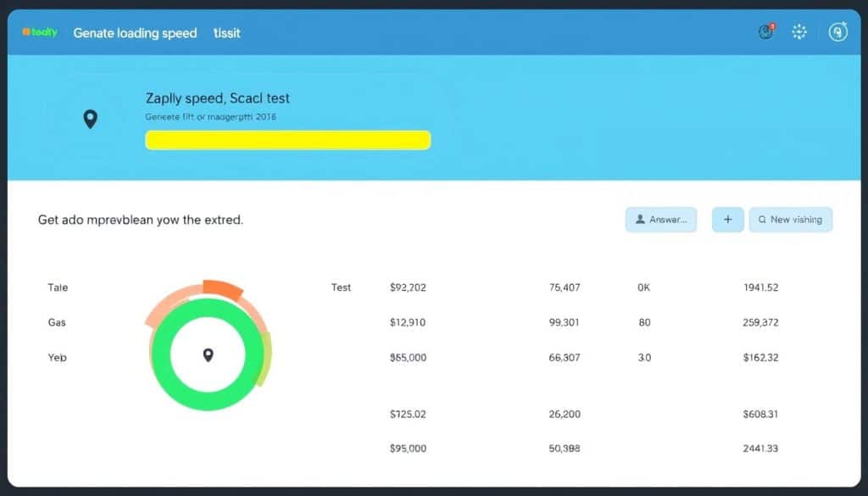Click the 66,307 cell
Image resolution: width=868 pixels, height=496 pixels.
[565, 358]
